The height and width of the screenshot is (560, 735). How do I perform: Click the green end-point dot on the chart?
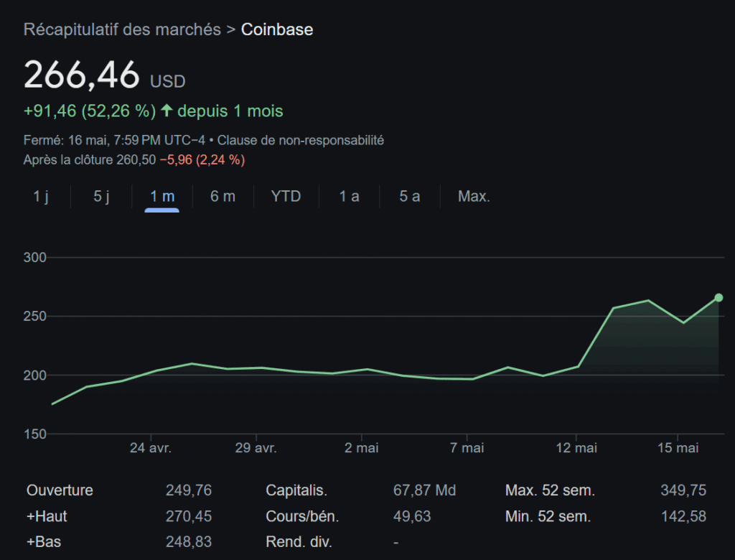(718, 298)
